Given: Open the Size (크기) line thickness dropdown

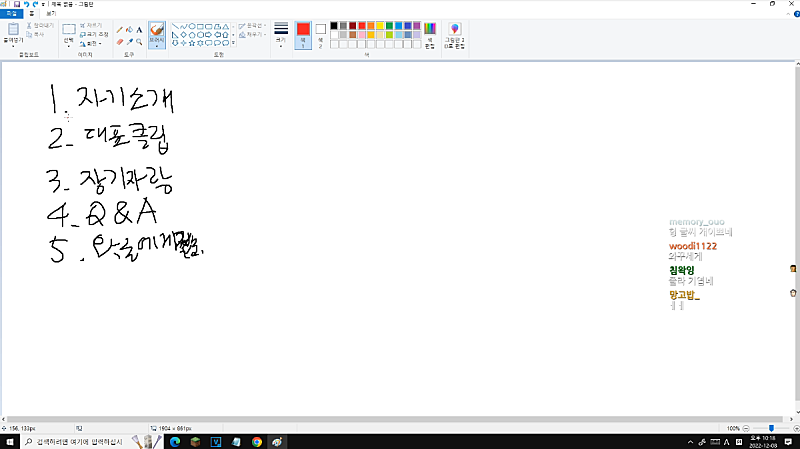Looking at the screenshot, I should [281, 35].
